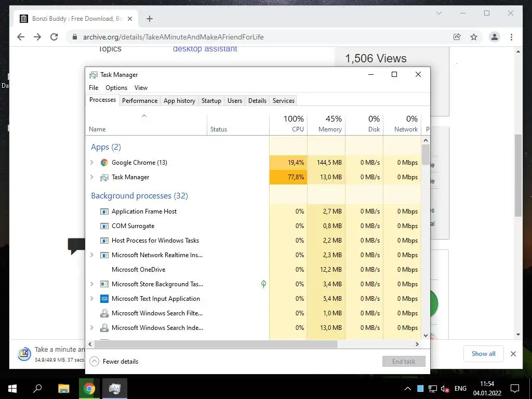Image resolution: width=532 pixels, height=399 pixels.
Task: Sort processes by the Disk column
Action: [364, 124]
